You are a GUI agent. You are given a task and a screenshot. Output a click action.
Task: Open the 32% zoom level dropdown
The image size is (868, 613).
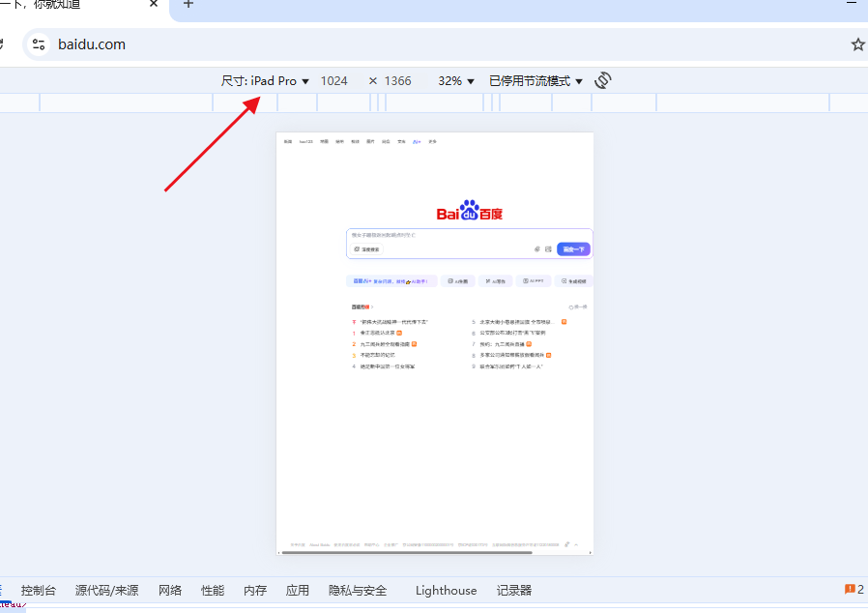(454, 80)
